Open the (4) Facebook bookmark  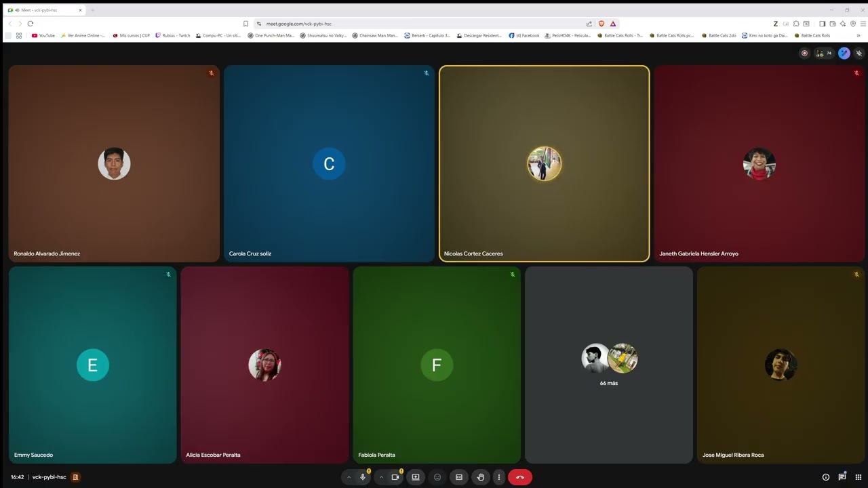click(x=524, y=35)
